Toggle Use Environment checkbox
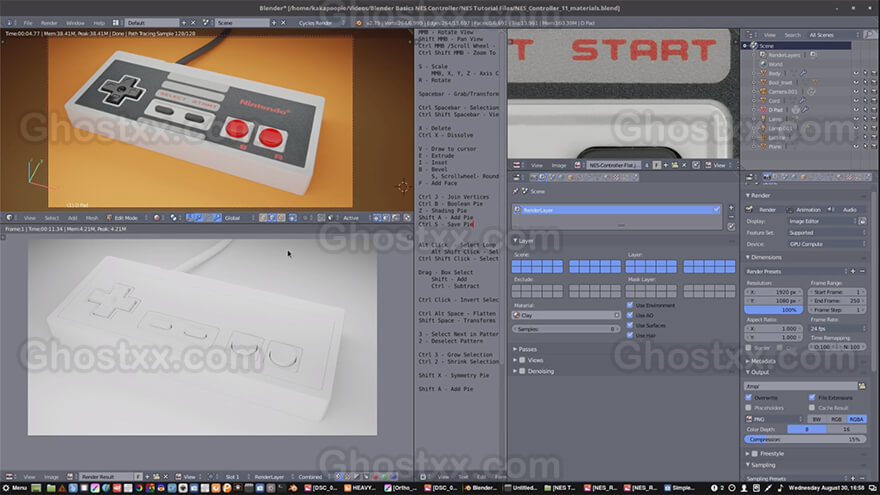 630,305
